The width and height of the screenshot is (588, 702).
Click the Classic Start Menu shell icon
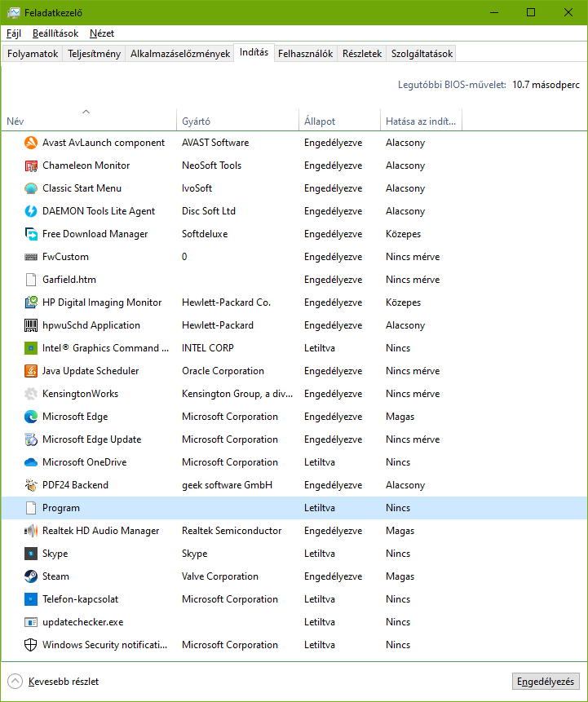tap(31, 188)
